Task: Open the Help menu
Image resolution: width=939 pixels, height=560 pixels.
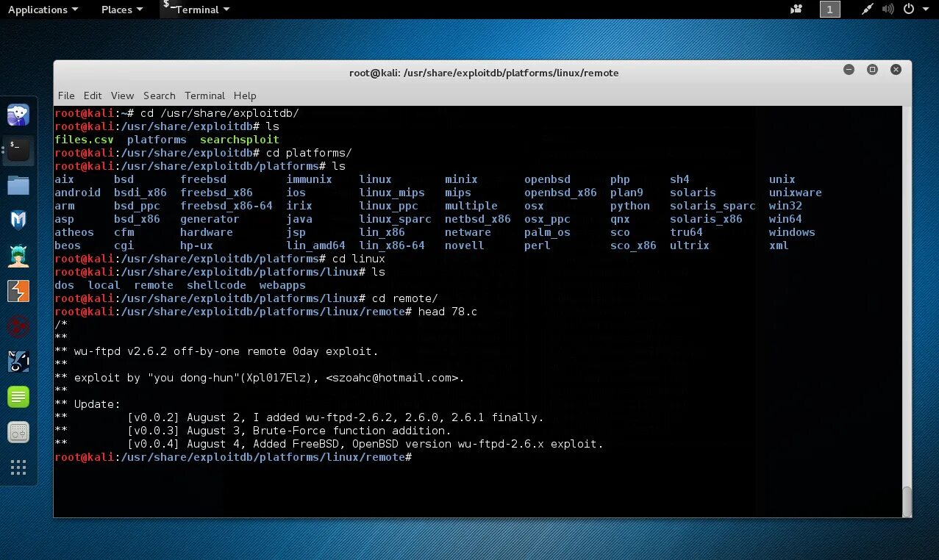Action: (x=245, y=96)
